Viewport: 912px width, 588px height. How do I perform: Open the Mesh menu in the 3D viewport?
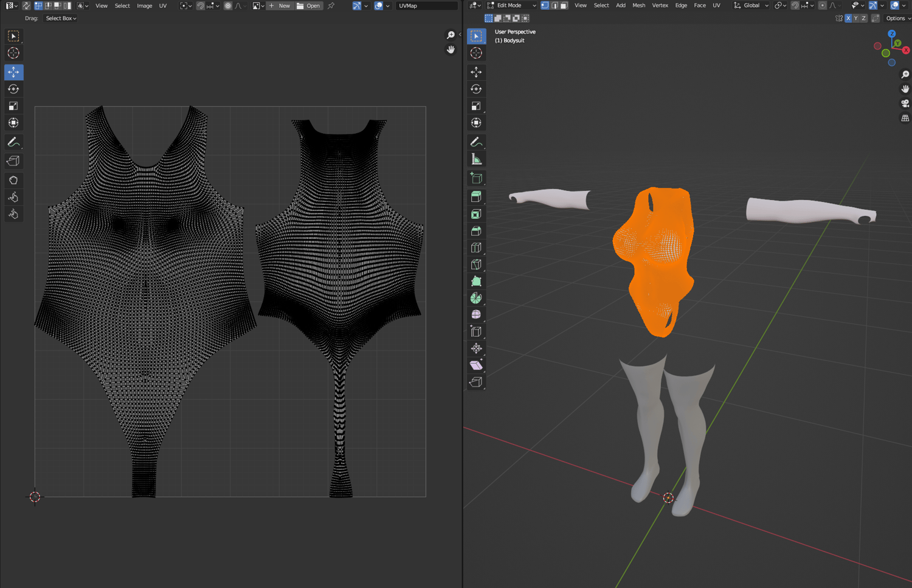coord(638,5)
